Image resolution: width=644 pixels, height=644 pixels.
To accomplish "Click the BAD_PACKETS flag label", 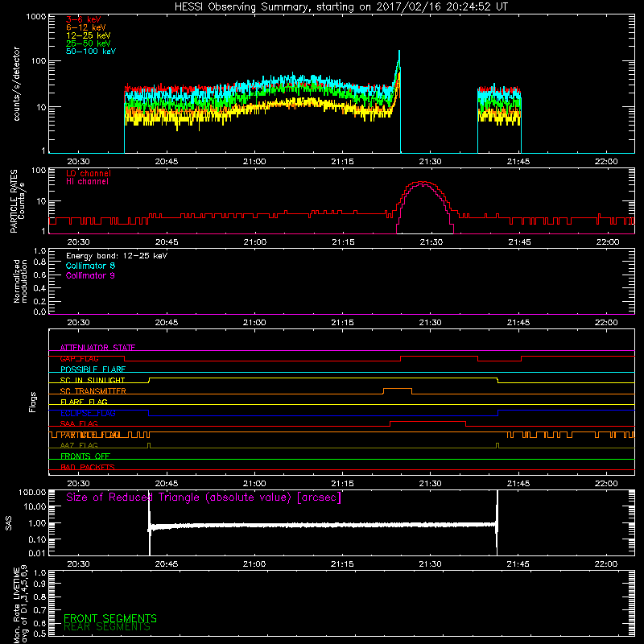I will pos(88,467).
